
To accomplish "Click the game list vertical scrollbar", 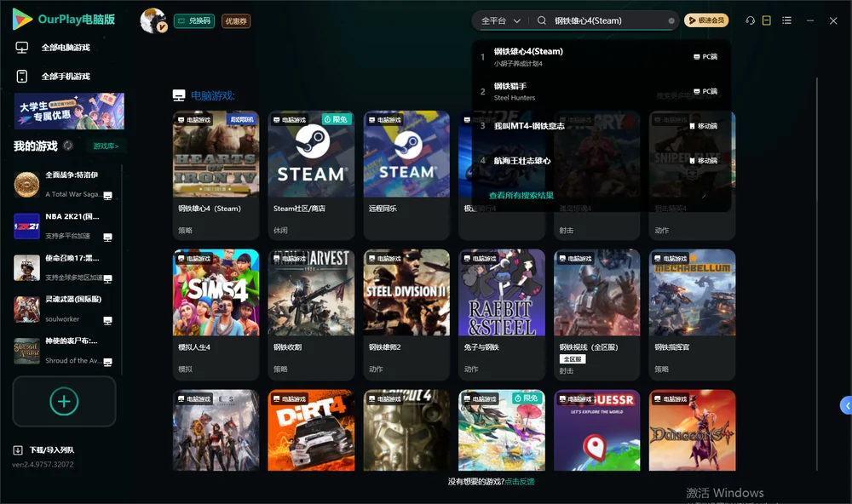I will pyautogui.click(x=817, y=274).
